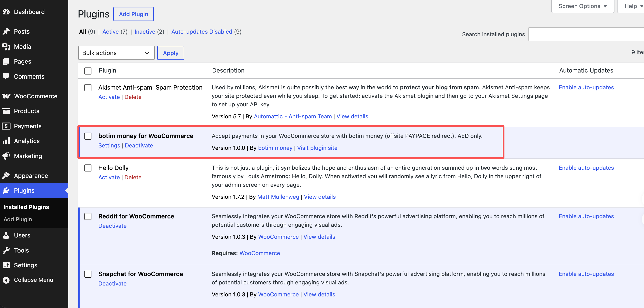The height and width of the screenshot is (308, 644).
Task: Sort by Plugin column header
Action: coord(107,71)
